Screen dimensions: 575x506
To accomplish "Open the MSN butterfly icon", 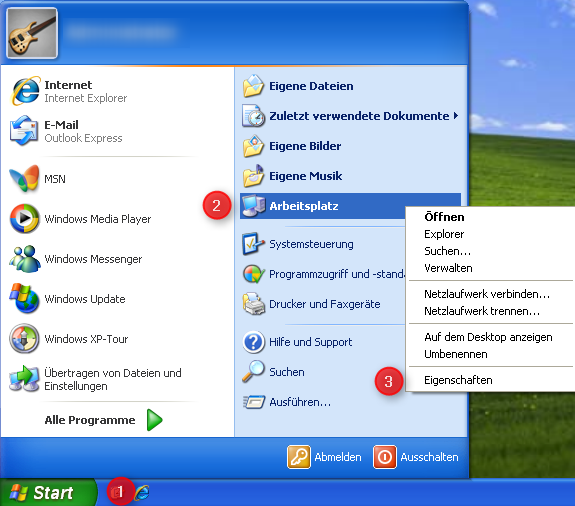I will coord(24,179).
